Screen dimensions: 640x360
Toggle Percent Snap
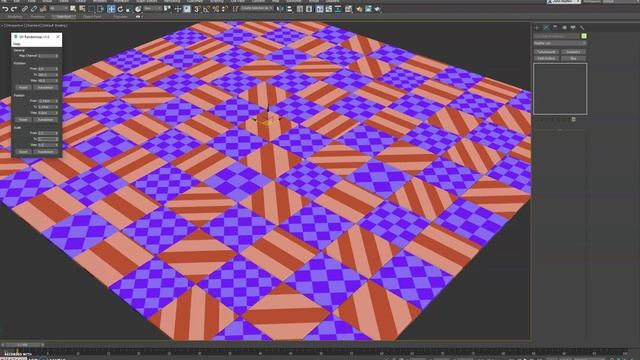[216, 9]
